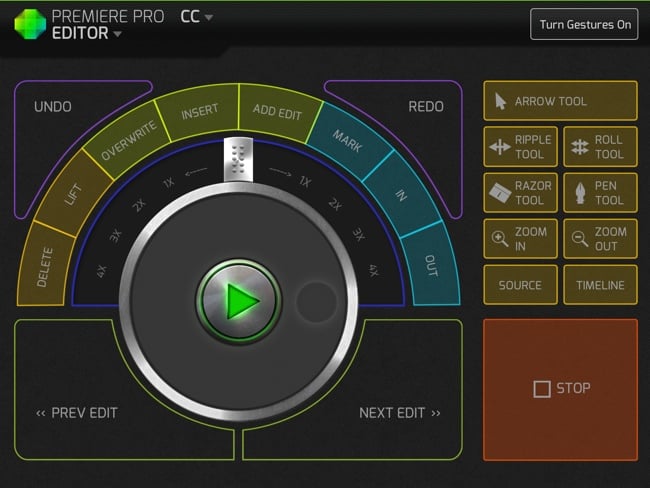Set reverse shuttle speed to 3X
Viewport: 650px width, 488px height.
115,235
